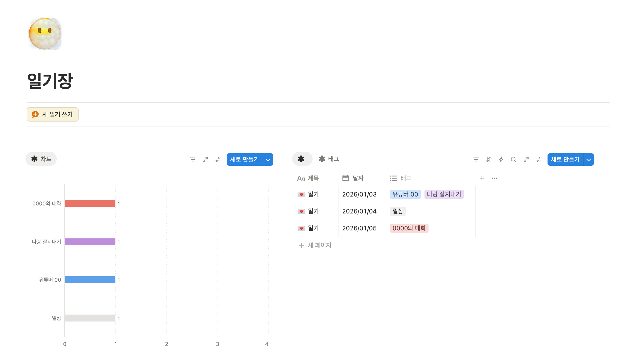The height and width of the screenshot is (364, 623).
Task: Open automations via the lightning icon
Action: [x=501, y=159]
